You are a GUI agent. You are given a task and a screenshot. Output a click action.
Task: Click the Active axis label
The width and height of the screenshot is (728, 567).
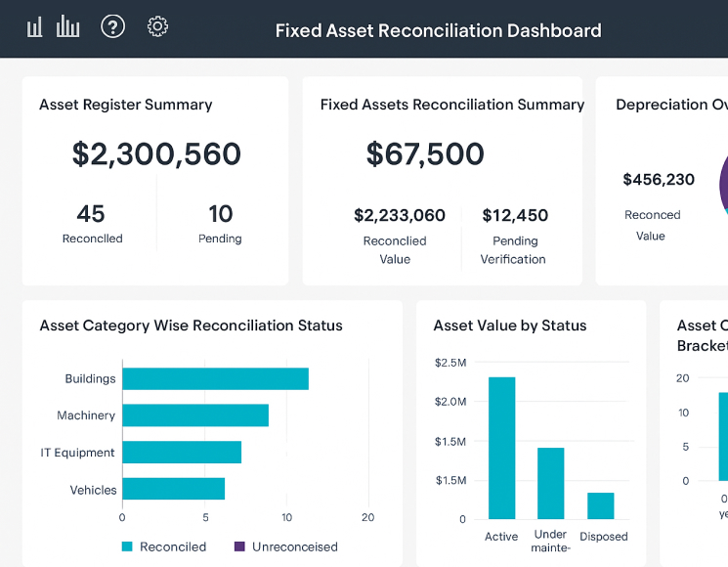pyautogui.click(x=501, y=537)
